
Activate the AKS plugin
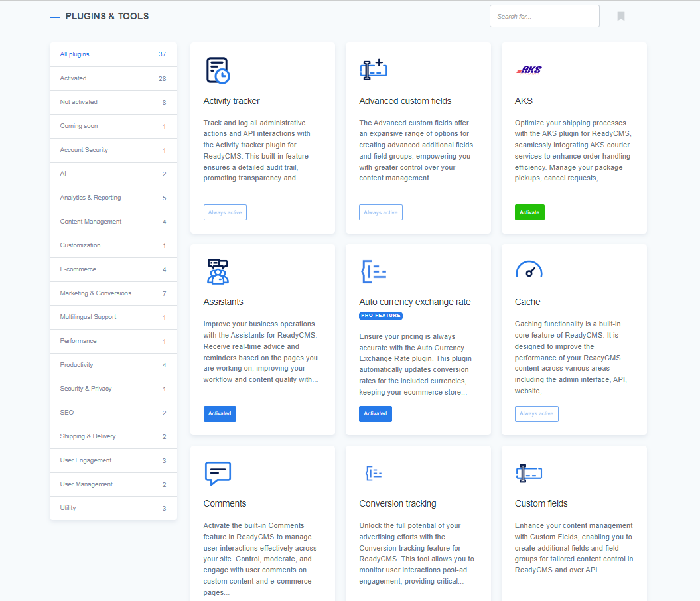coord(529,212)
